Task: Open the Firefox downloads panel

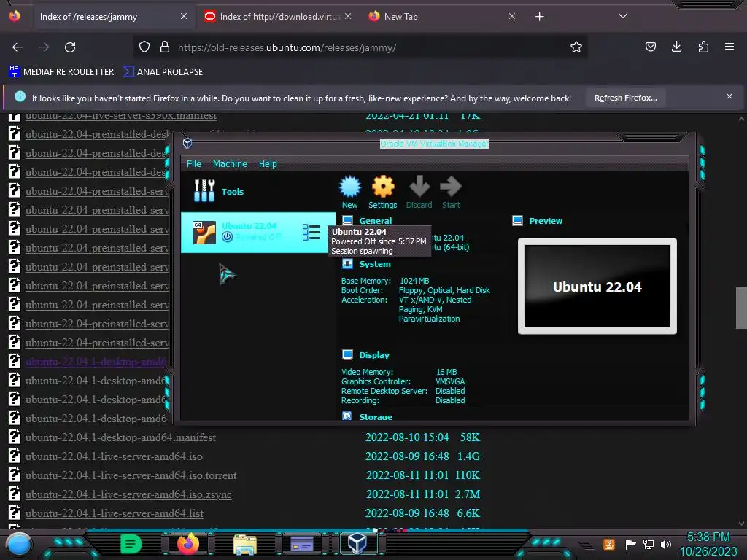Action: coord(676,47)
